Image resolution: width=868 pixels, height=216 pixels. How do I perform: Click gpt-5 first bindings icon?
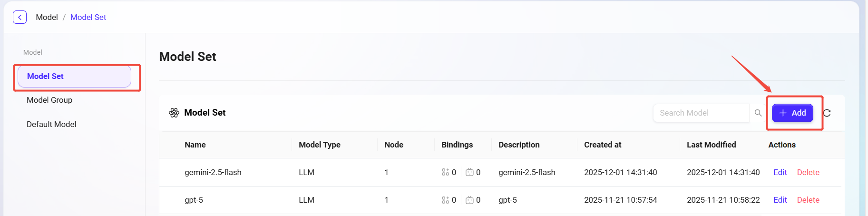445,200
